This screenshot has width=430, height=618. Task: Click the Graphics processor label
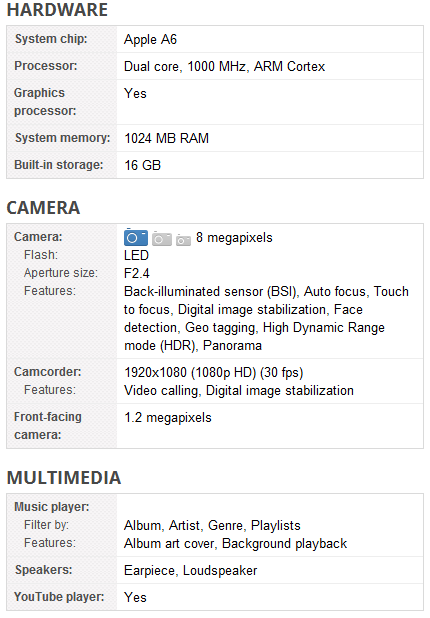(45, 102)
